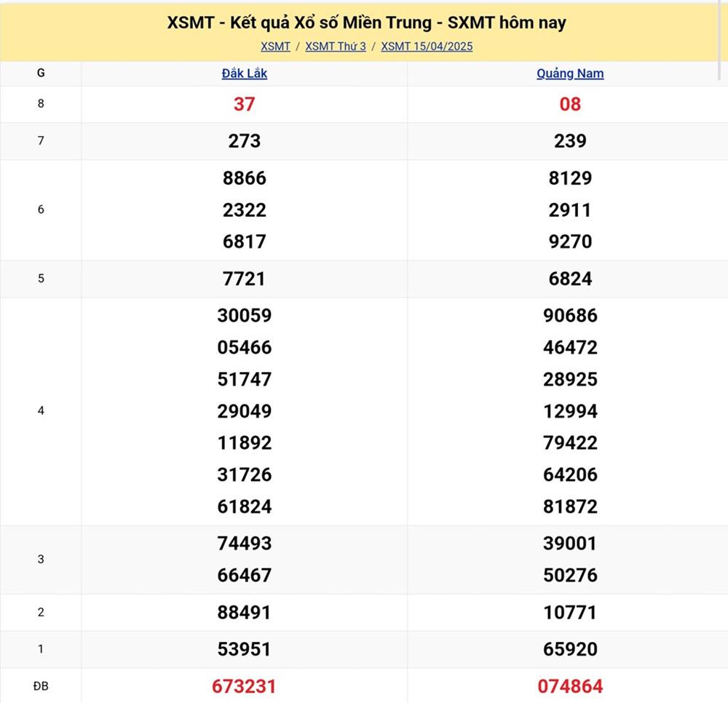Viewport: 728px width, 703px height.
Task: Select Đắk Lắk special prize 673231
Action: [244, 686]
